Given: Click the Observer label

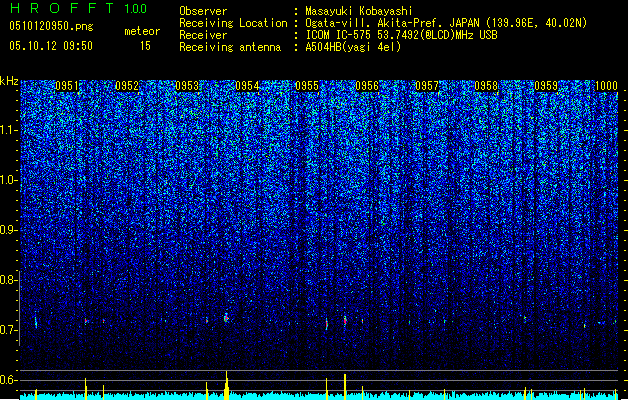Looking at the screenshot, I should (x=203, y=11).
